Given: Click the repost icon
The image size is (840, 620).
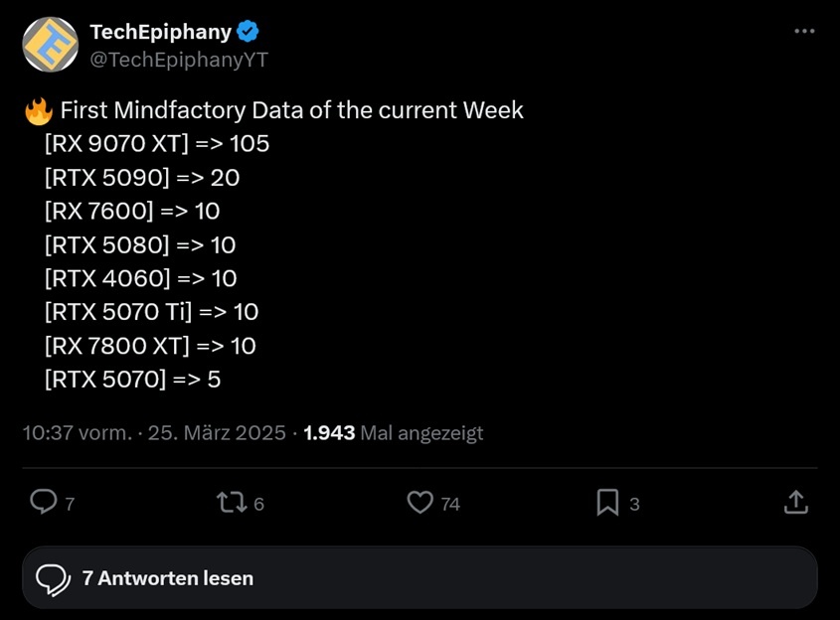Looking at the screenshot, I should tap(233, 503).
